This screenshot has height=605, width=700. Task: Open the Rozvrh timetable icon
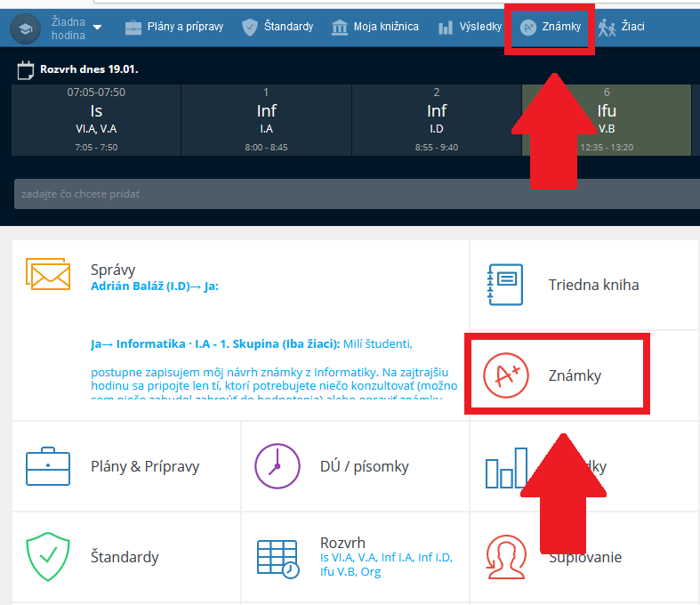[277, 558]
